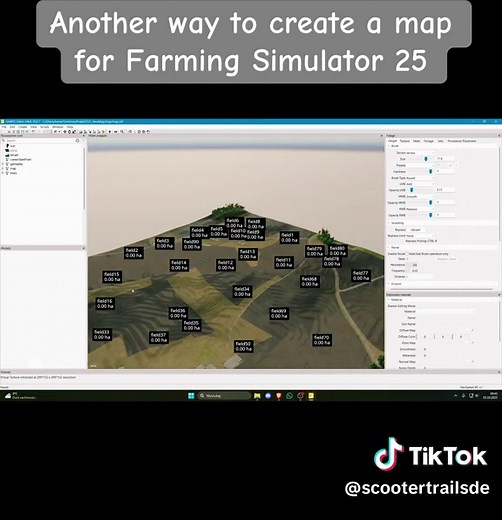Collapse the Sculpting section
Viewport: 502px width, 520px height.
point(389,223)
